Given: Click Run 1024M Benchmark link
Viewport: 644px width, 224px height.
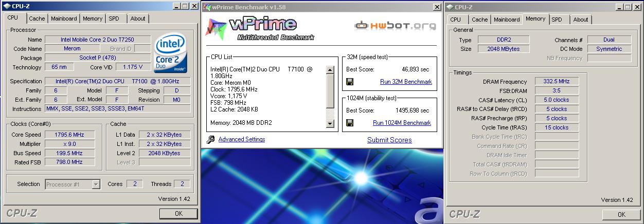Looking at the screenshot, I should [402, 123].
